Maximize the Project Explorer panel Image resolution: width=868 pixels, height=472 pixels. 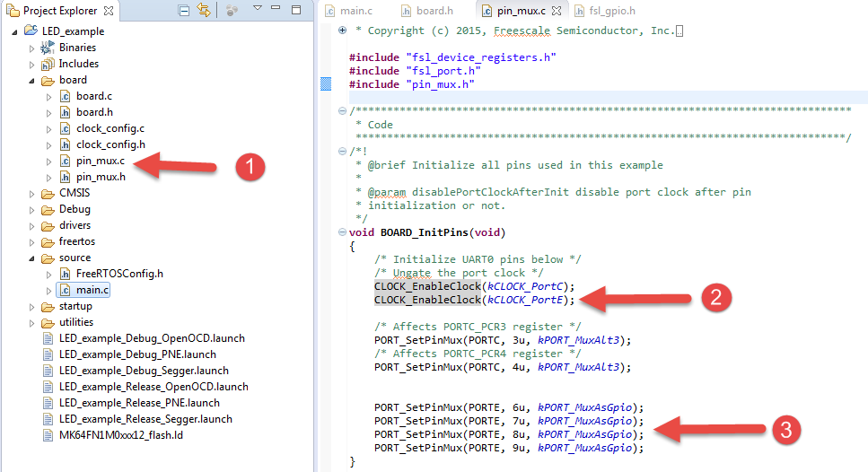[x=296, y=9]
